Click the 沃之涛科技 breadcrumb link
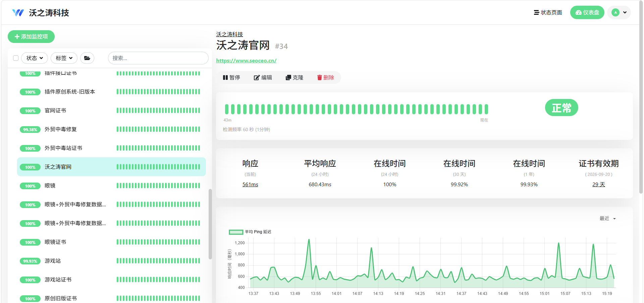Image resolution: width=644 pixels, height=303 pixels. [229, 34]
